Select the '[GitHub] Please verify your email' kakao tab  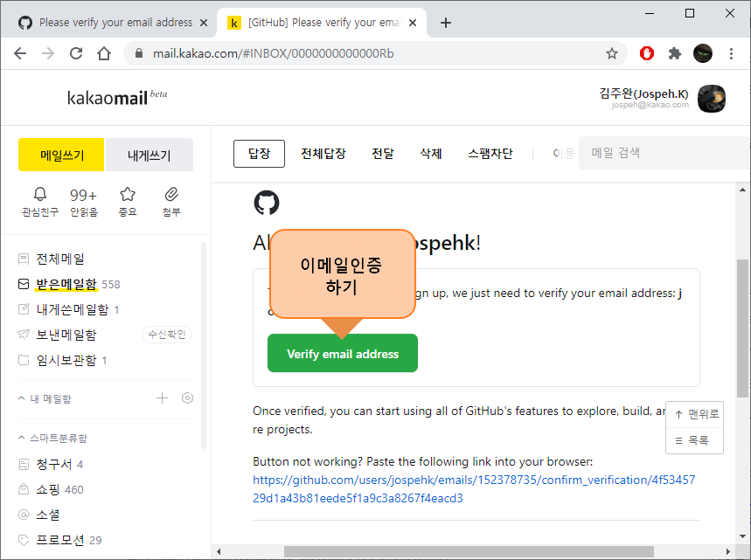pyautogui.click(x=321, y=23)
